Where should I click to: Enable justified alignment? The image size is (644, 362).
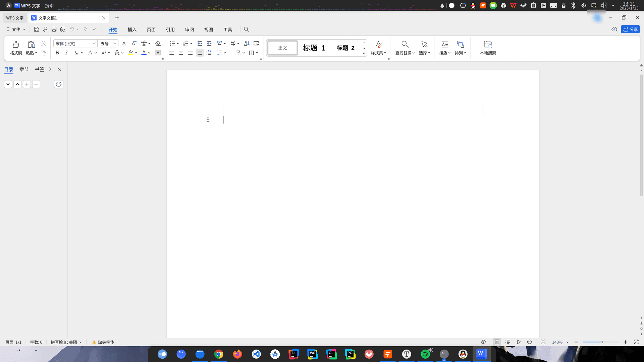click(x=200, y=53)
